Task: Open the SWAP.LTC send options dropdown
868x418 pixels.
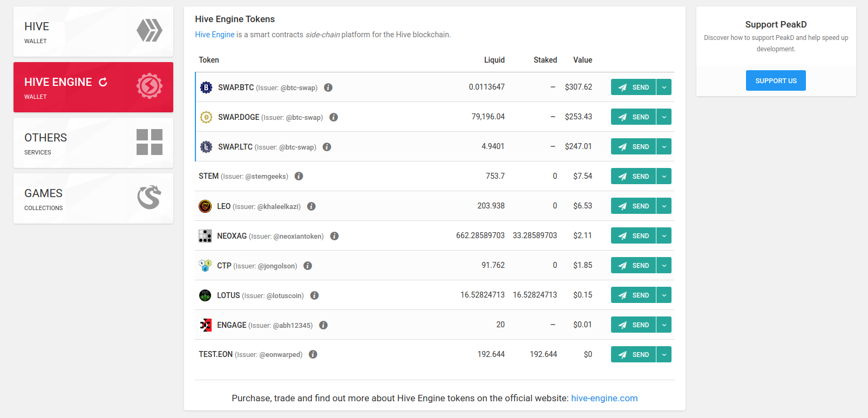Action: click(x=664, y=146)
